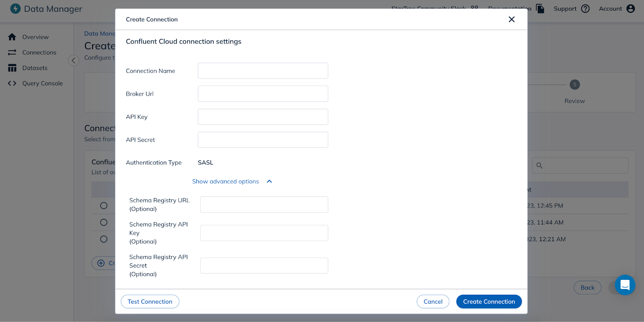Focus the Broker Url field
644x322 pixels.
[x=263, y=94]
